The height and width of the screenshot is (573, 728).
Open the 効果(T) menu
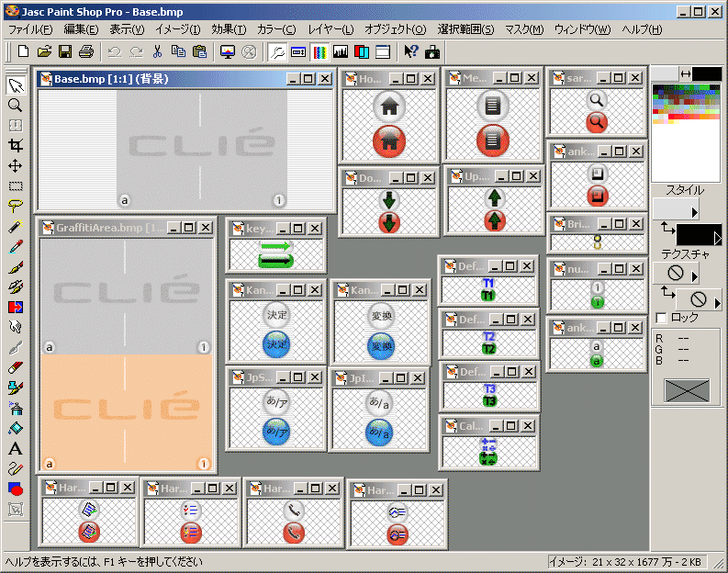pos(229,29)
